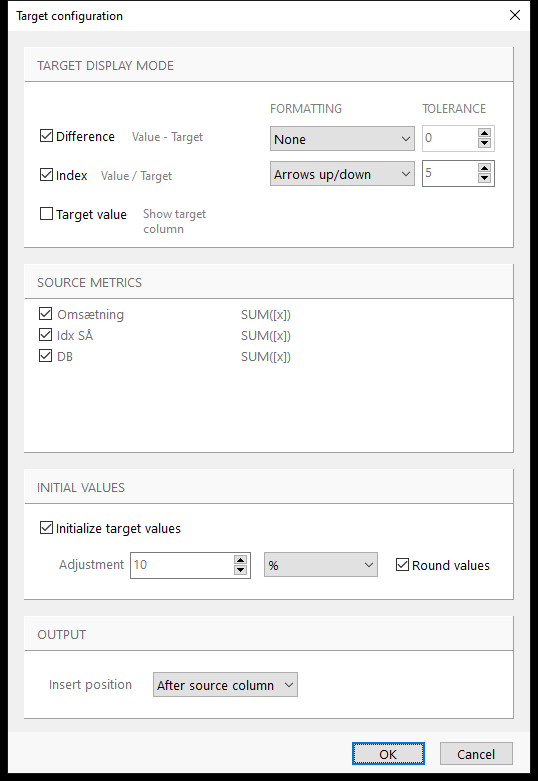Open the adjustment unit % dropdown
Image resolution: width=538 pixels, height=781 pixels.
click(x=321, y=565)
